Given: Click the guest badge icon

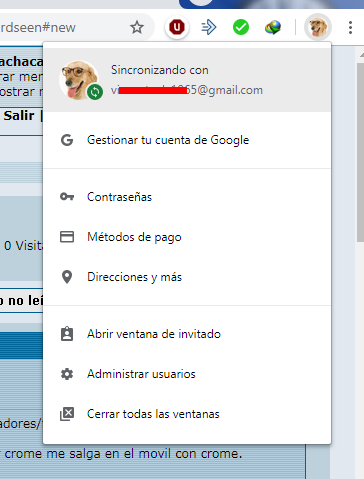Looking at the screenshot, I should click(67, 334).
